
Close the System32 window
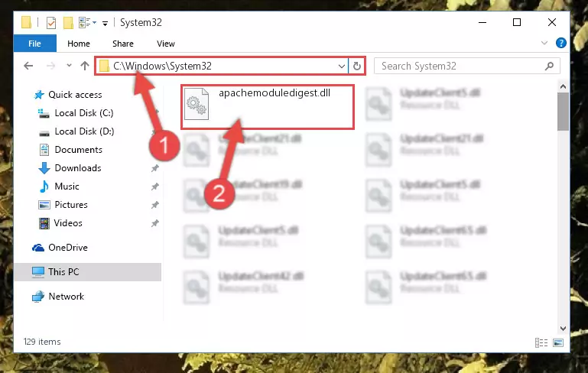(x=551, y=22)
